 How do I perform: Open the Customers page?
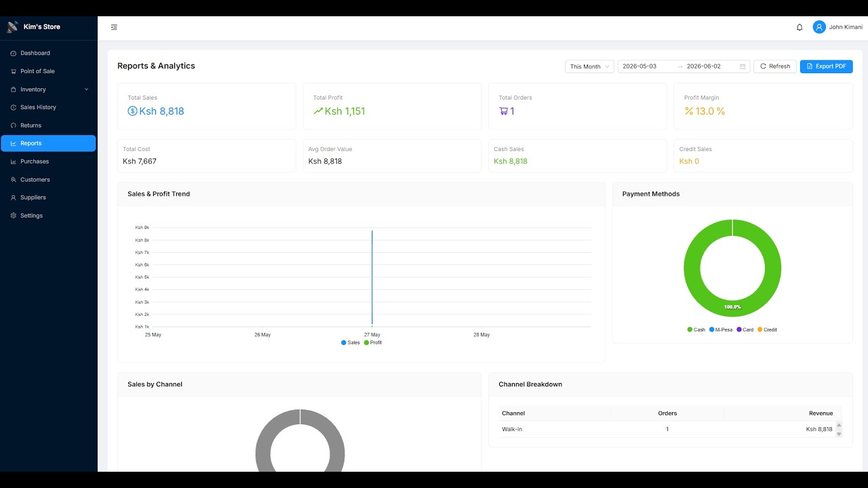[48, 180]
